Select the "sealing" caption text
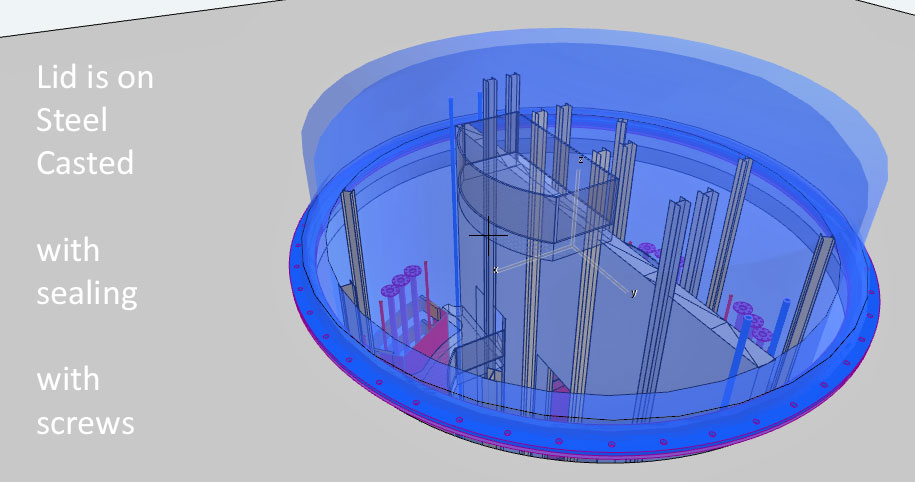Viewport: 915px width, 482px height. [x=87, y=293]
